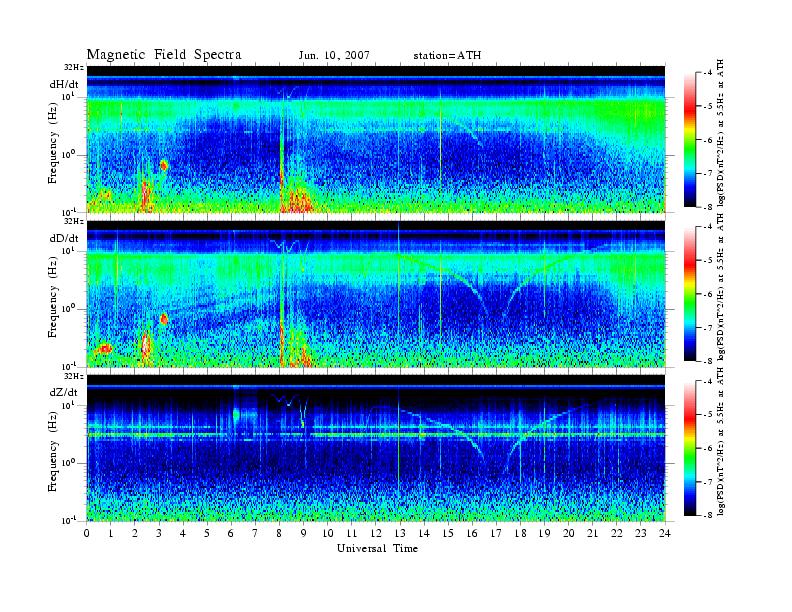Click the -6 value on dD/dt color bar
This screenshot has height=612, width=792.
709,294
